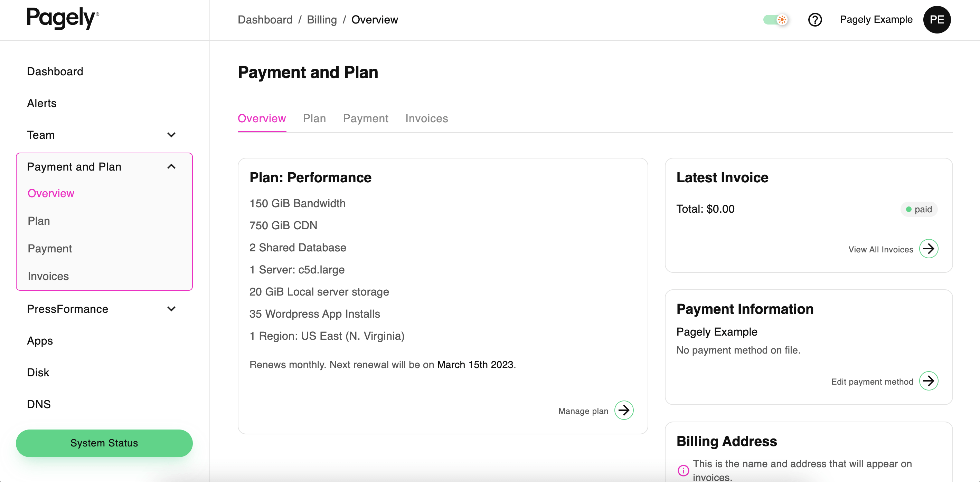
Task: Click the paid status badge on Latest Invoice
Action: [919, 209]
